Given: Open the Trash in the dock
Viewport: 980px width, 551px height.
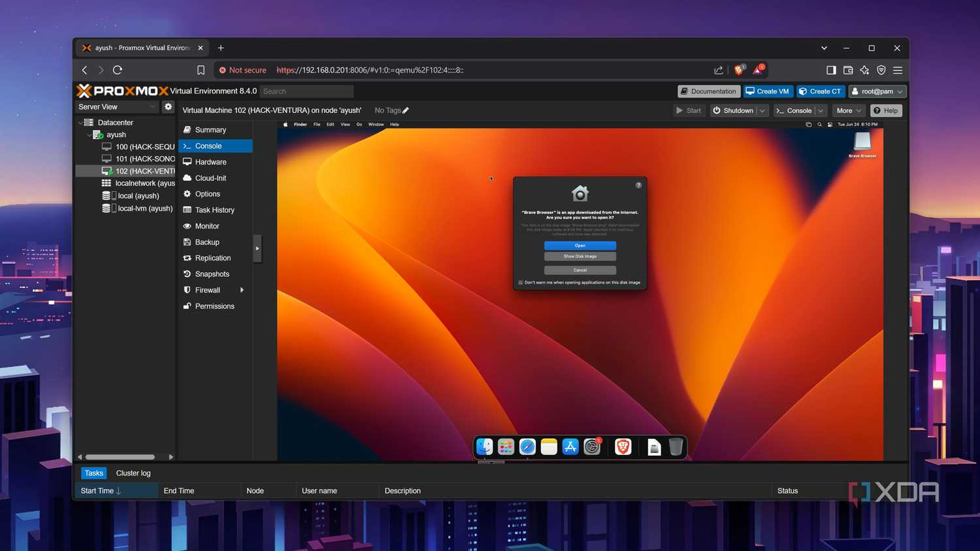Looking at the screenshot, I should click(676, 447).
